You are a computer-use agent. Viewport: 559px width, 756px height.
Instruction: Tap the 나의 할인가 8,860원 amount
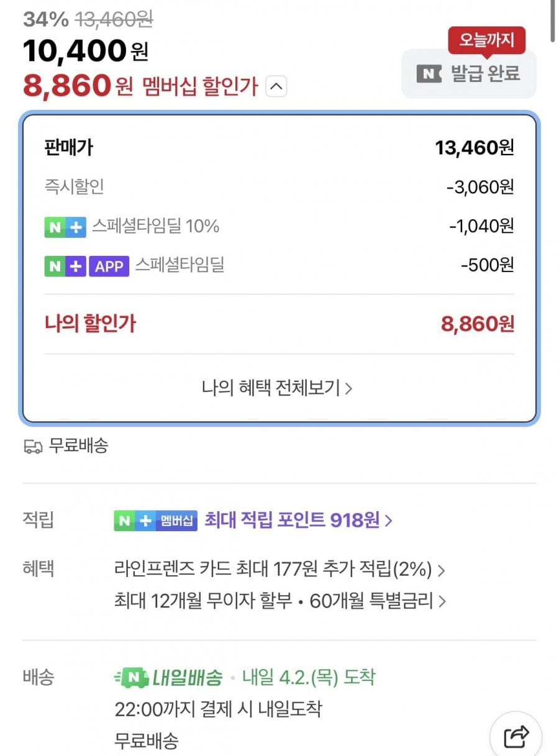pos(478,324)
